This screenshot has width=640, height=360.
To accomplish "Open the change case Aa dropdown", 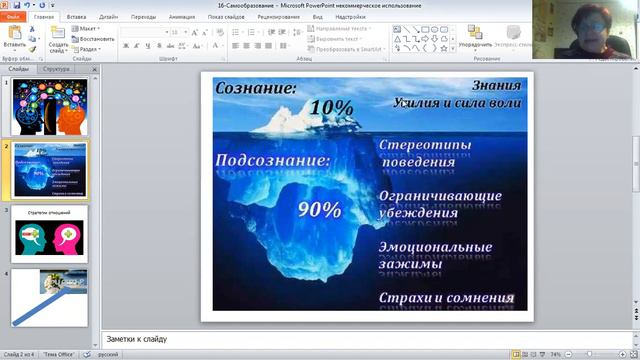I will [198, 46].
